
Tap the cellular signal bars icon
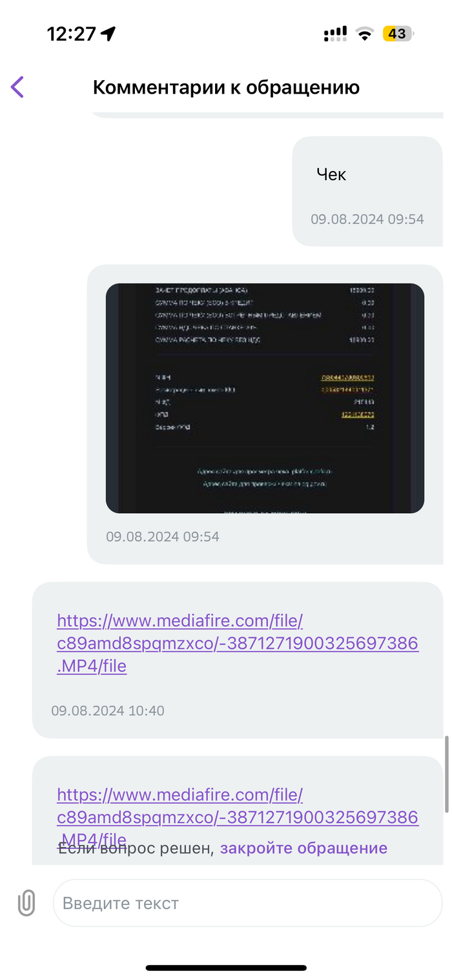(x=335, y=34)
